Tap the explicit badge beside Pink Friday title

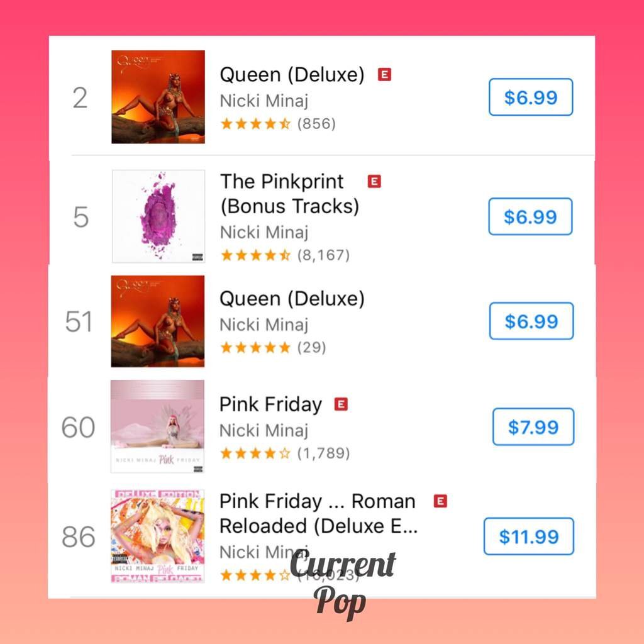(341, 404)
